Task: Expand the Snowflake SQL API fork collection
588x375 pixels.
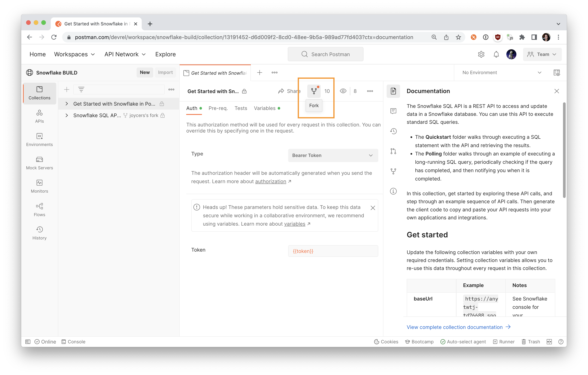Action: pyautogui.click(x=67, y=115)
